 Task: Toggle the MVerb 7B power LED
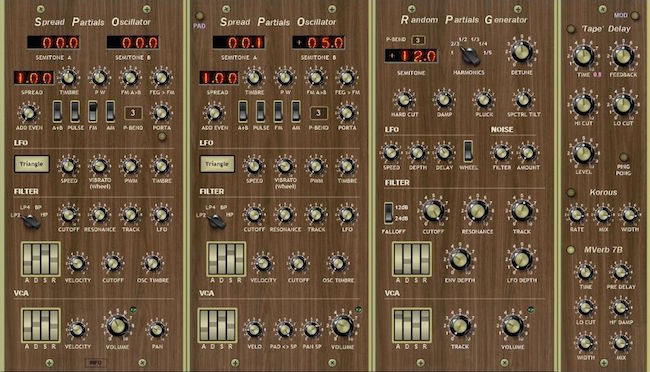coord(571,250)
